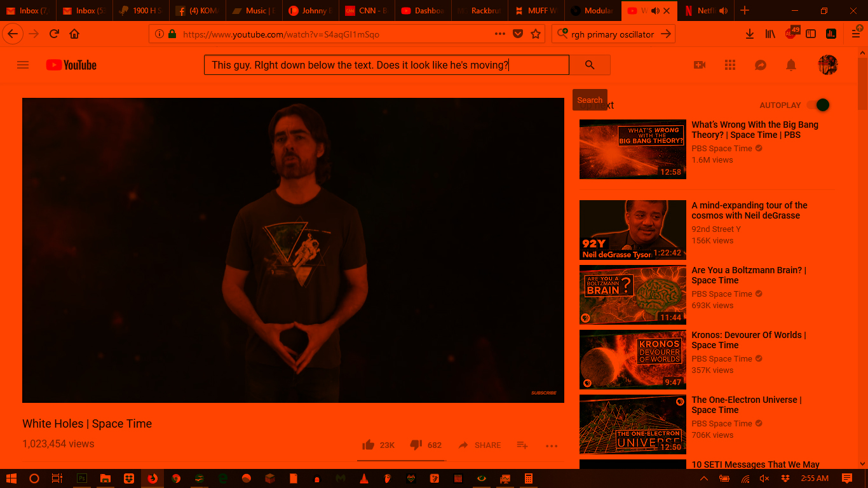The height and width of the screenshot is (488, 868).
Task: Open the create video camera icon
Action: pos(700,65)
